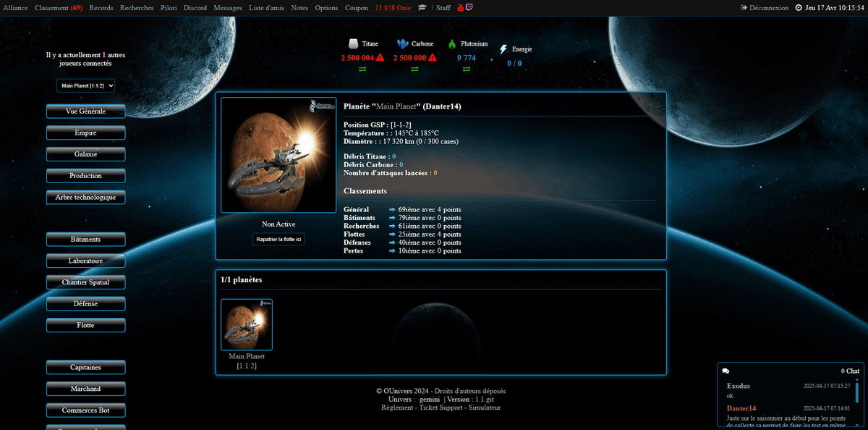Select the Main Planet thumbnail in planets list

247,325
